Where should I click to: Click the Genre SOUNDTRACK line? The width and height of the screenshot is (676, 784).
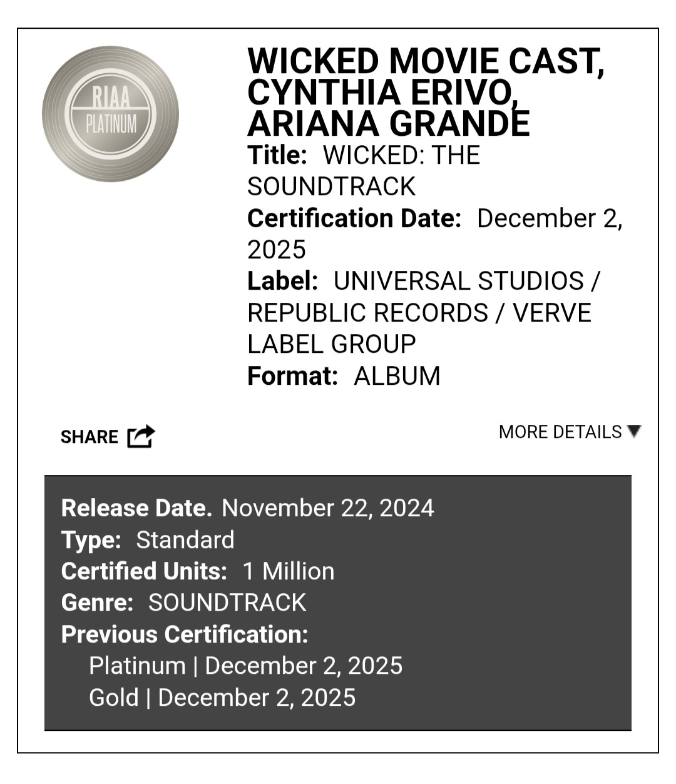tap(183, 602)
